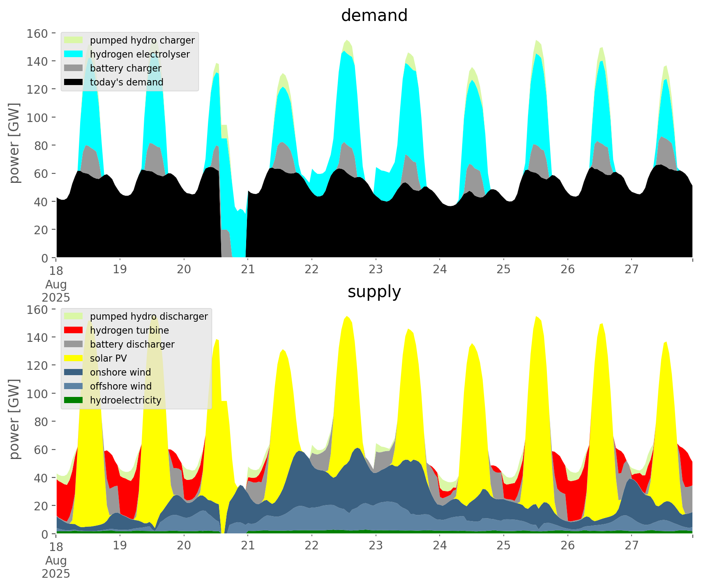This screenshot has width=701, height=588.
Task: Click the pumped hydro charger legend swatch
Action: [x=74, y=40]
